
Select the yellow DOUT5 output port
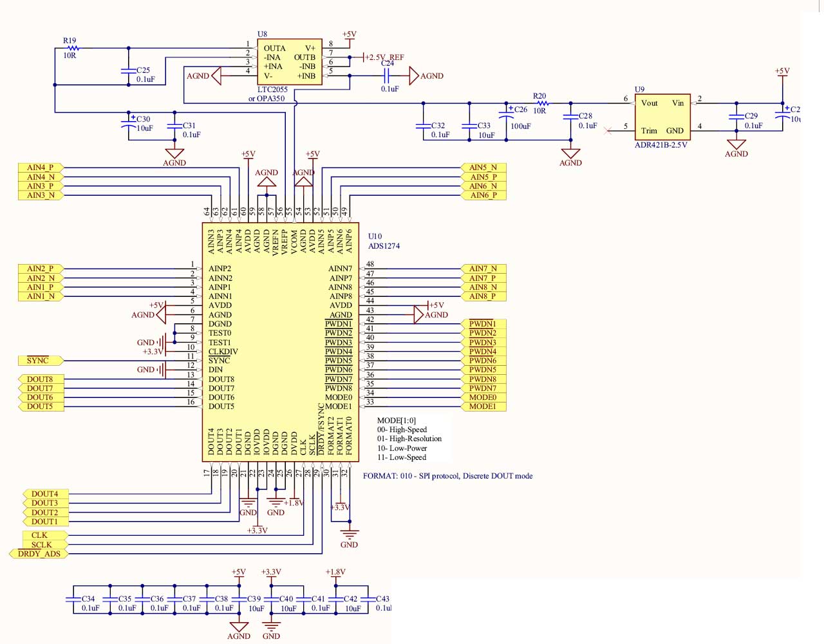tap(40, 406)
